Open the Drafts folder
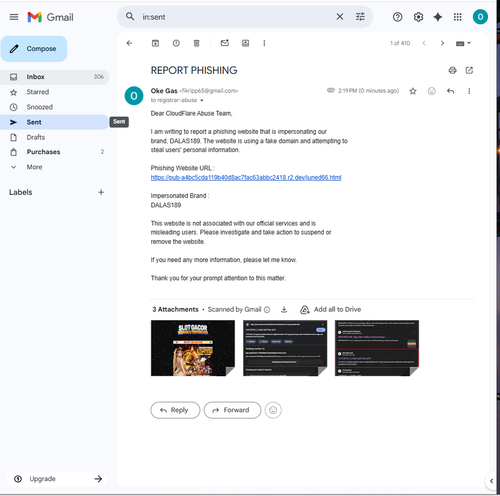The image size is (500, 496). click(55, 137)
